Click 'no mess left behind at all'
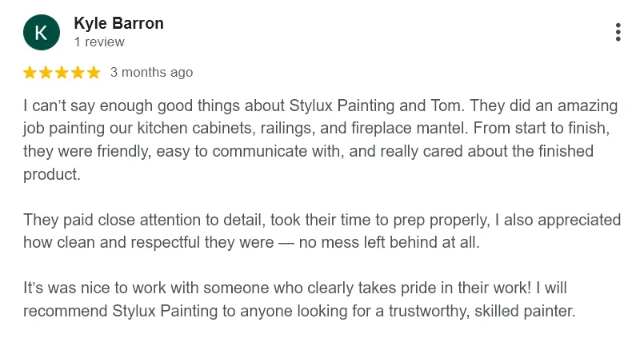The image size is (644, 342). click(x=389, y=242)
